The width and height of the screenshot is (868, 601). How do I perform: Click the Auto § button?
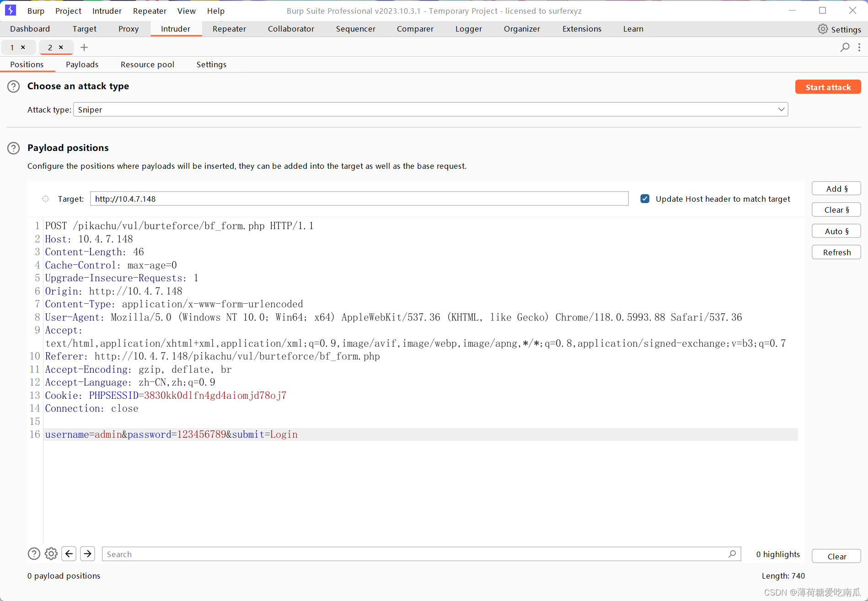pos(836,231)
